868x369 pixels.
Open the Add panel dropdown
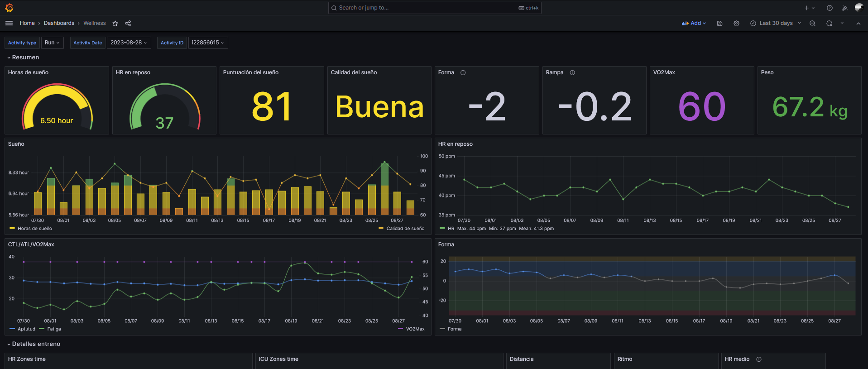click(694, 23)
